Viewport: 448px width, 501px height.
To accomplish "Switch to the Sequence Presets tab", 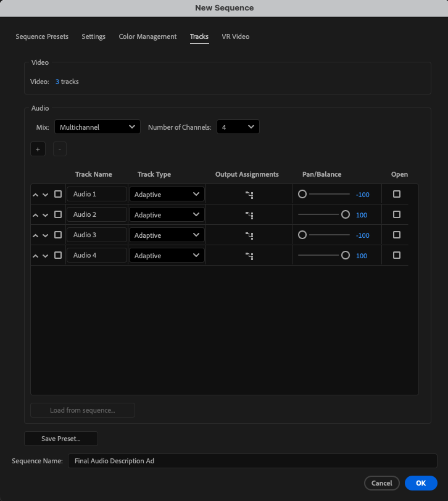I will click(x=42, y=36).
